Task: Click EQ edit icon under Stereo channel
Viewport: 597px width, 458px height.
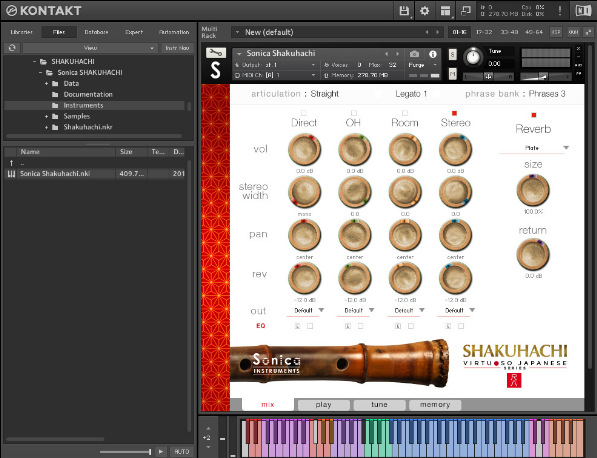Action: 448,326
